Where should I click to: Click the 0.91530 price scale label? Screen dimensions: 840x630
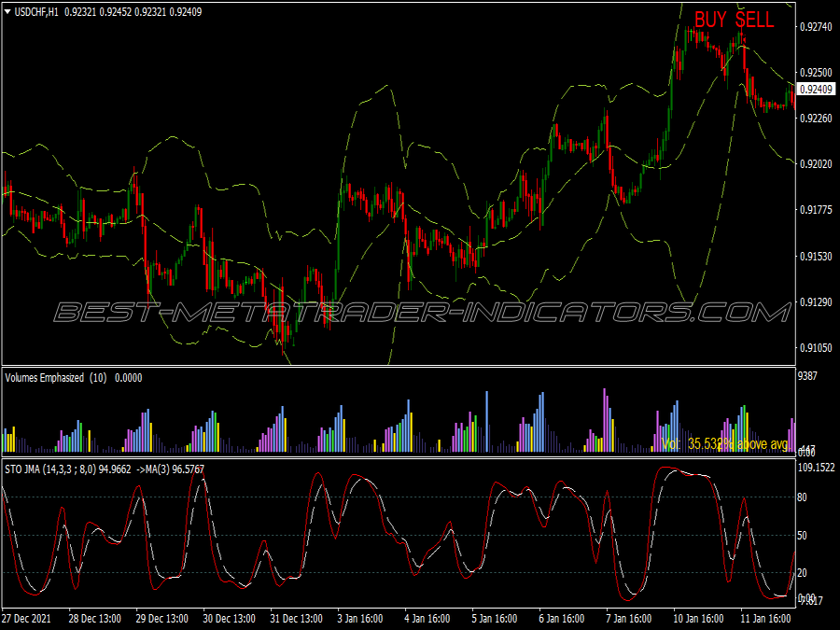click(816, 257)
